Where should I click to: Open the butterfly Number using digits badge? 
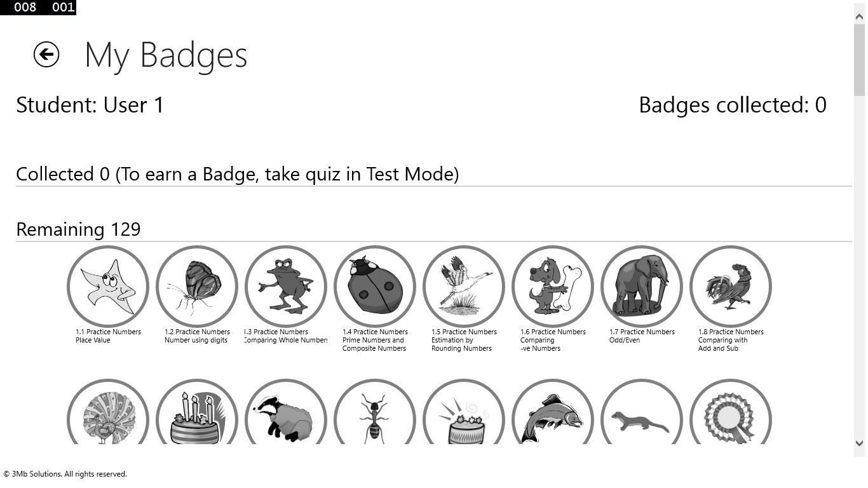(197, 287)
